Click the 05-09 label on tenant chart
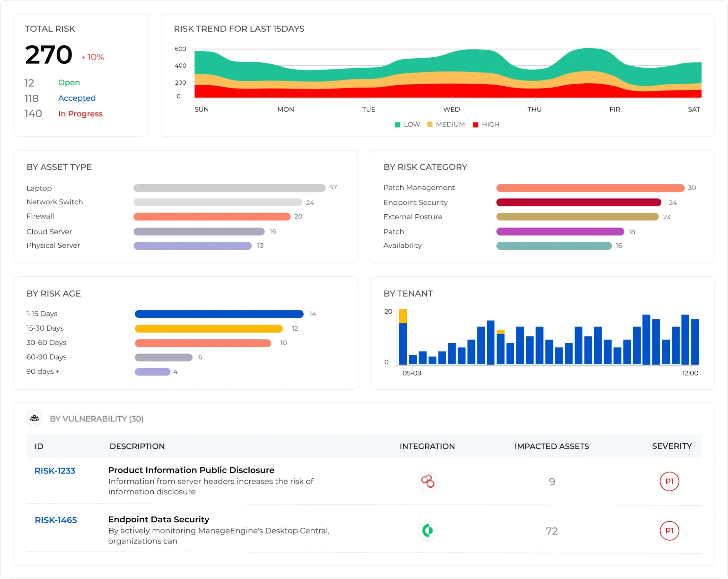Image resolution: width=728 pixels, height=579 pixels. coord(412,373)
